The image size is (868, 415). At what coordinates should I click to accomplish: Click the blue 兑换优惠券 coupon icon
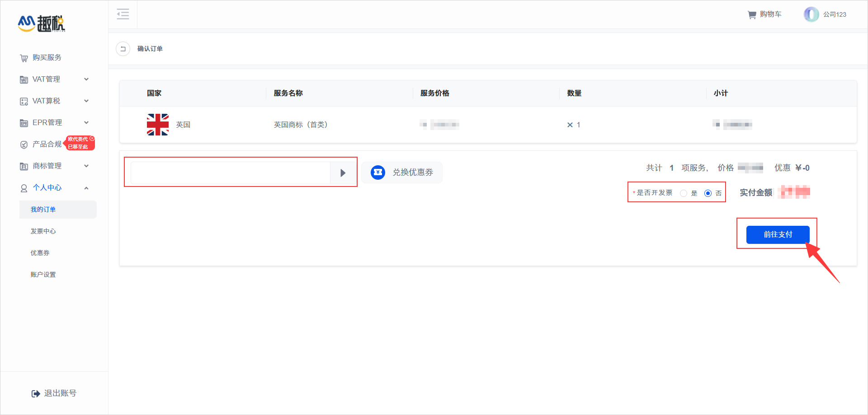coord(378,172)
